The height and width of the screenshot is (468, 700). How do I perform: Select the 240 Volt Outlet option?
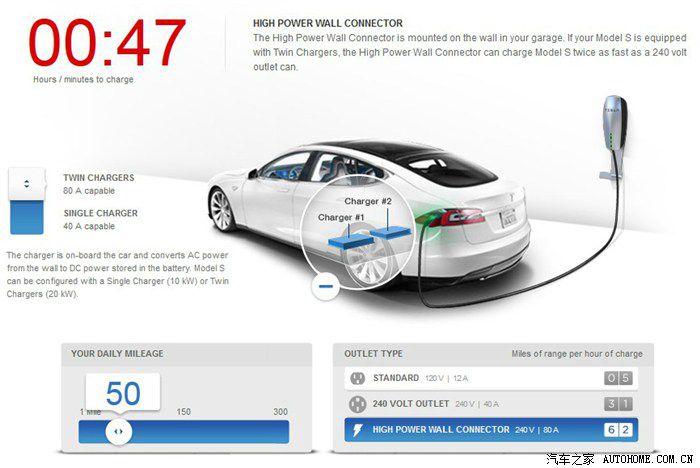click(491, 404)
